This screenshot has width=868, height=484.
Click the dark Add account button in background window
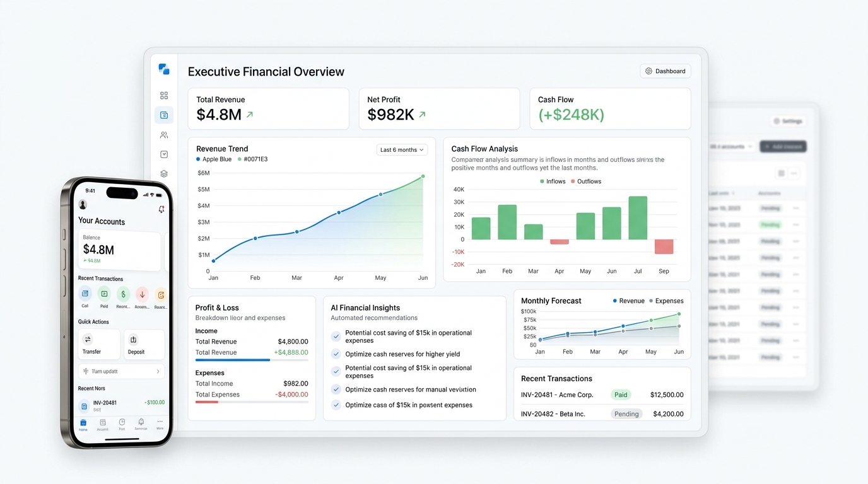click(783, 146)
